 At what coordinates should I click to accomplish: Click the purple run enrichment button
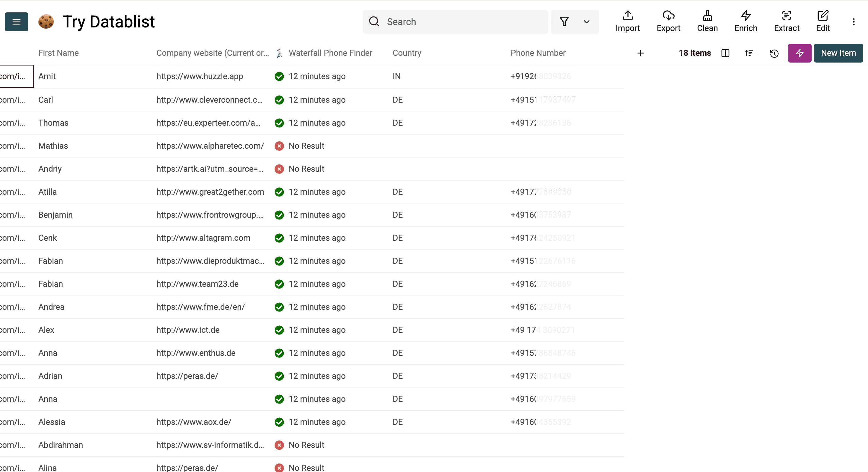point(799,53)
